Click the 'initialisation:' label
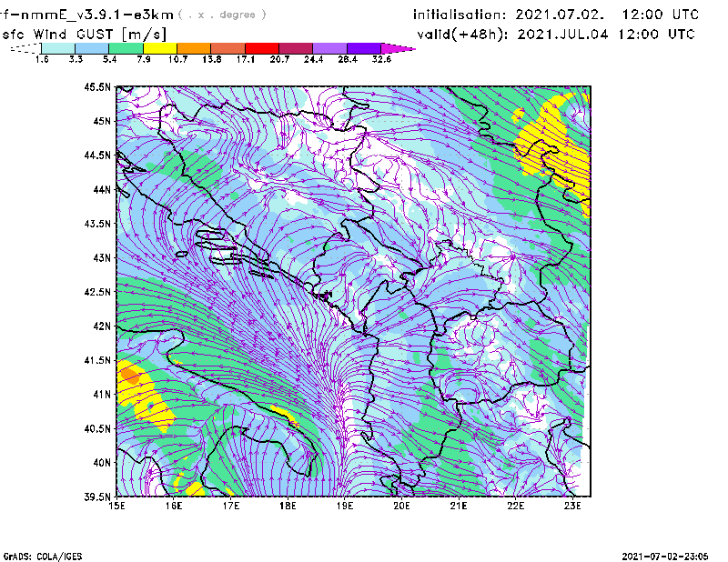The image size is (728, 562). coord(460,15)
